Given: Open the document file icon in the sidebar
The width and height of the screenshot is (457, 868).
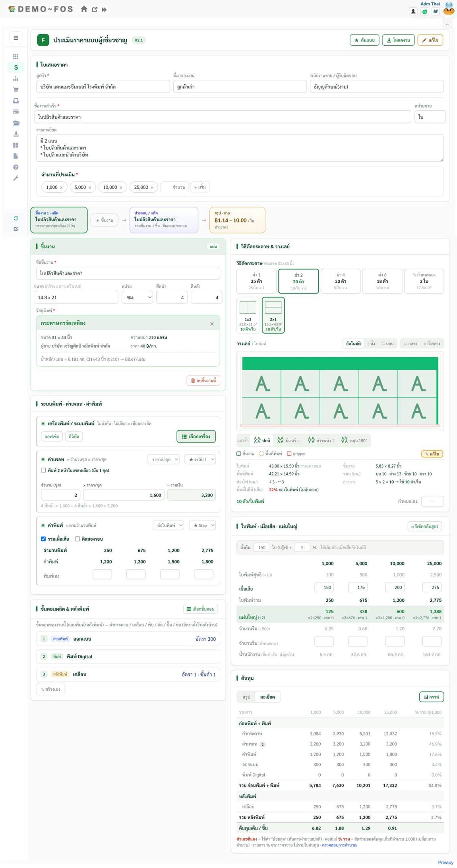Looking at the screenshot, I should click(x=16, y=156).
